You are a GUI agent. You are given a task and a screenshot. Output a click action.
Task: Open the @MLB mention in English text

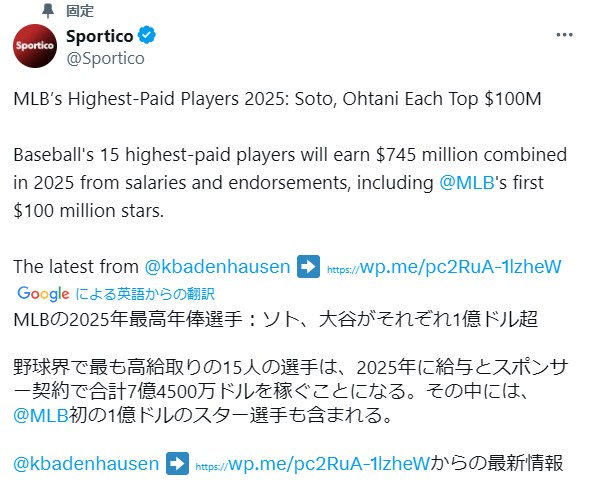point(467,183)
